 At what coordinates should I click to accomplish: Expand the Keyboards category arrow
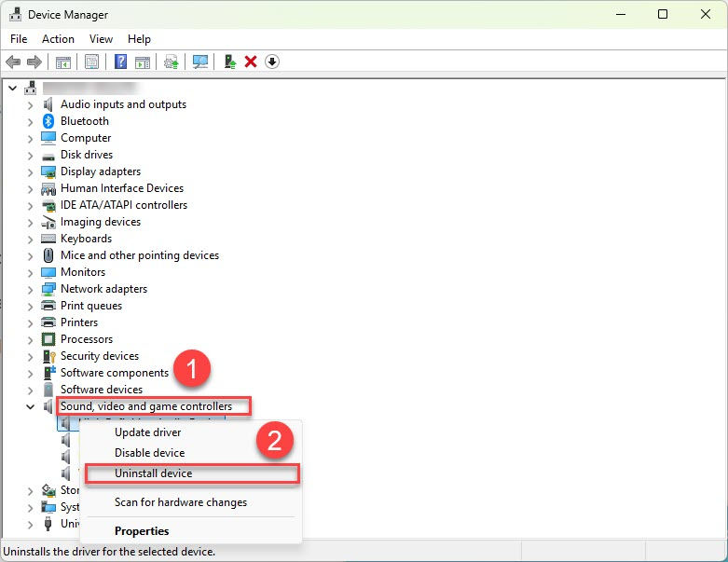30,239
